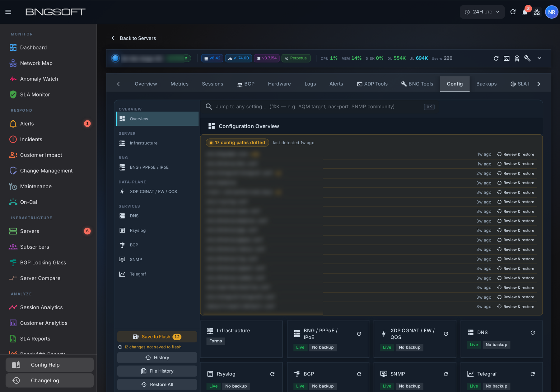Open the wrench tools icon in server bar

tap(527, 58)
